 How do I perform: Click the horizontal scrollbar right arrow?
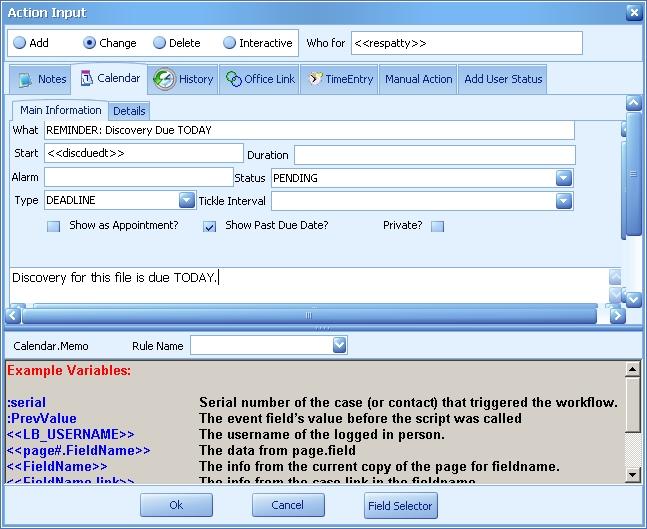pyautogui.click(x=617, y=316)
